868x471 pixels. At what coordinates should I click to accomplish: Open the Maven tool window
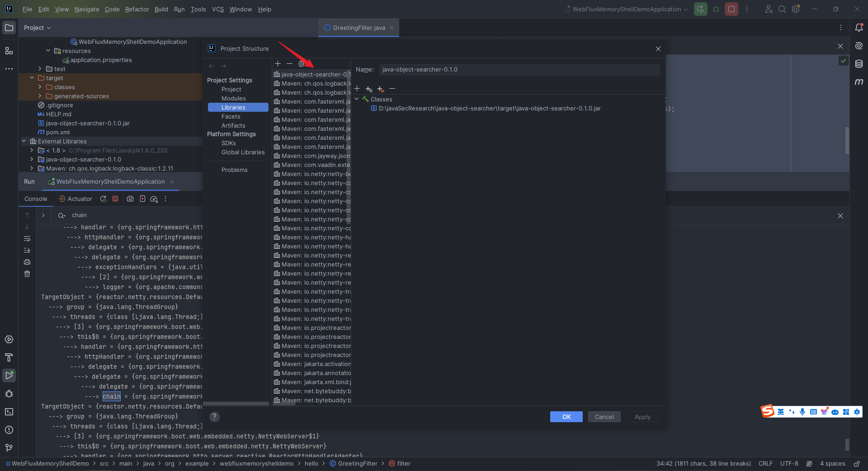(859, 82)
